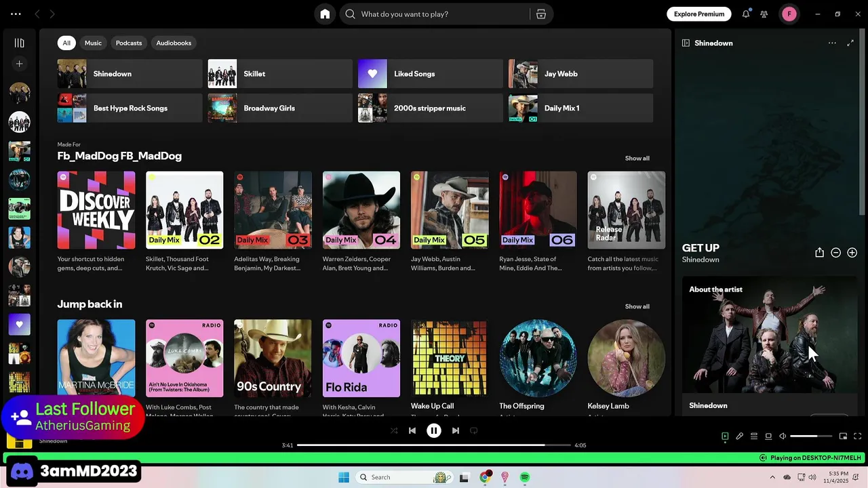Screen dimensions: 868x488
Task: Open Connect to a device
Action: [x=768, y=436]
